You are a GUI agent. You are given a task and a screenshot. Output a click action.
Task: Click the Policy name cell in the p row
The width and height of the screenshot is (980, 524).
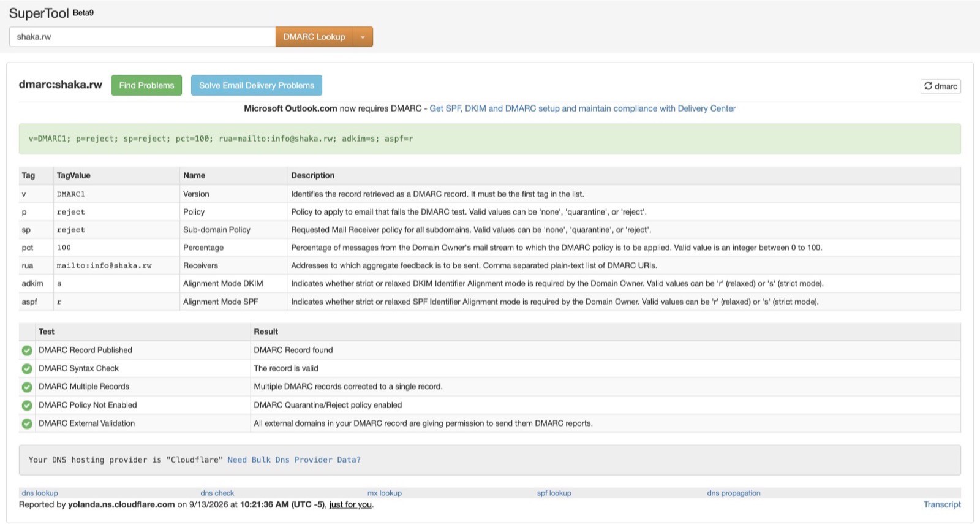[194, 212]
